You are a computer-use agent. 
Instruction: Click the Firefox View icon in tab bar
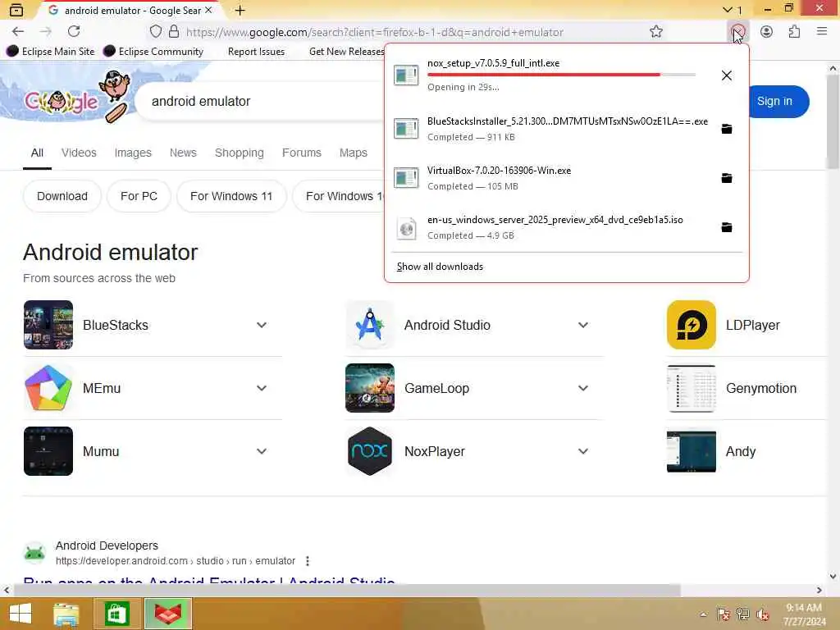pyautogui.click(x=16, y=10)
